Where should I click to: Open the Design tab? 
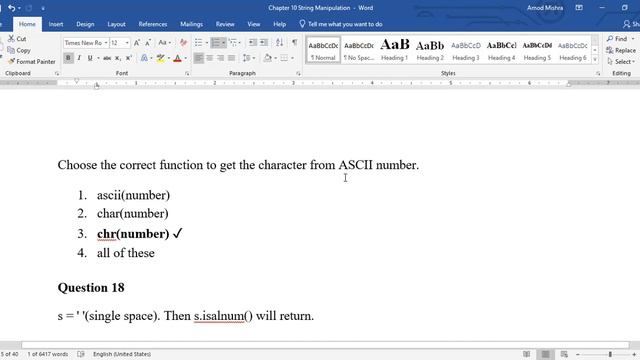[85, 24]
